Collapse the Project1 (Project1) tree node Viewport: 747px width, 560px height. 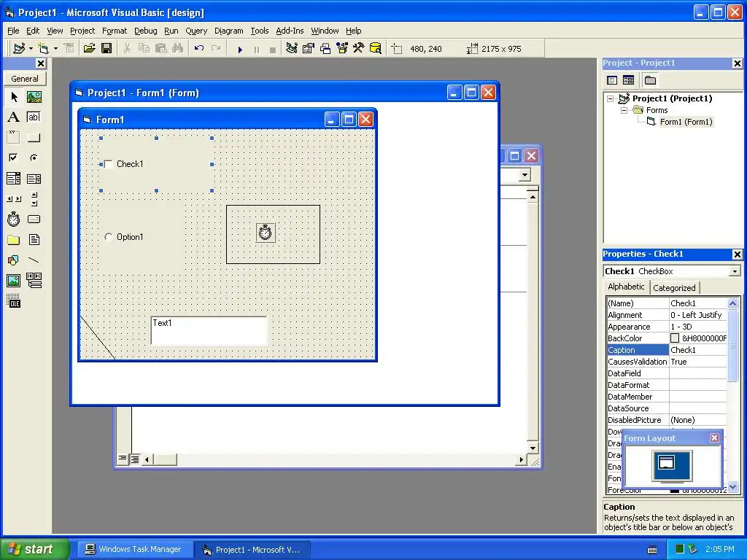coord(611,99)
